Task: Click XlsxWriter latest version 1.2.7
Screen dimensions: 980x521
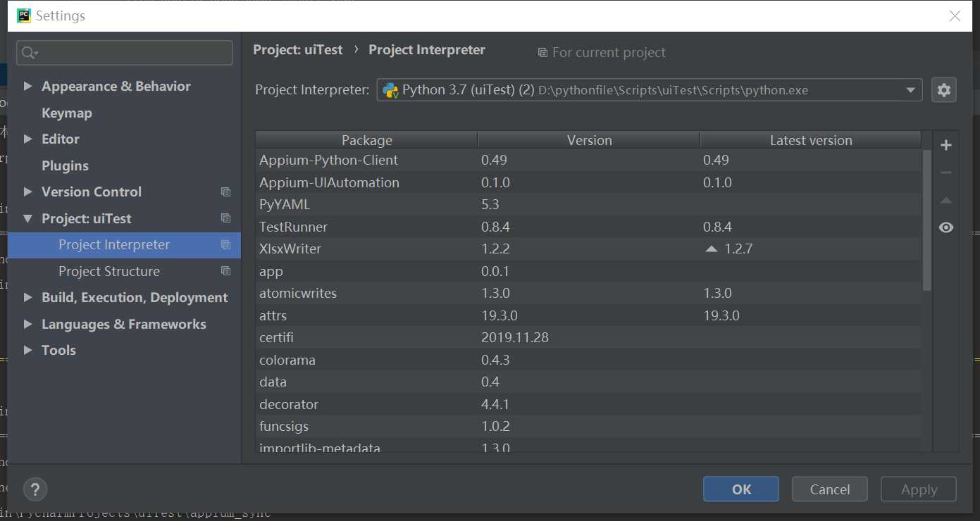Action: [x=738, y=249]
